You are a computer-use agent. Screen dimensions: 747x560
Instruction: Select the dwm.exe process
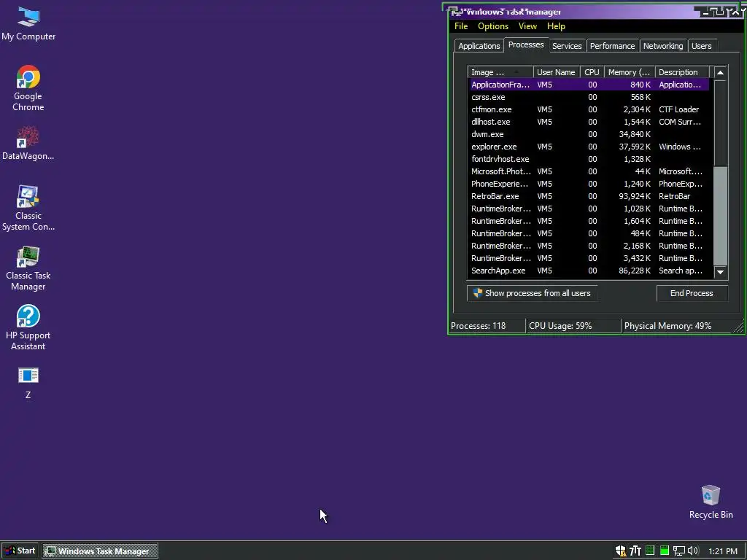click(x=589, y=134)
